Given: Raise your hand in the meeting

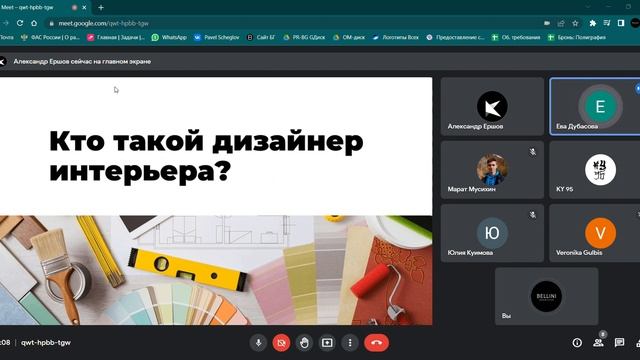Looking at the screenshot, I should [x=304, y=342].
